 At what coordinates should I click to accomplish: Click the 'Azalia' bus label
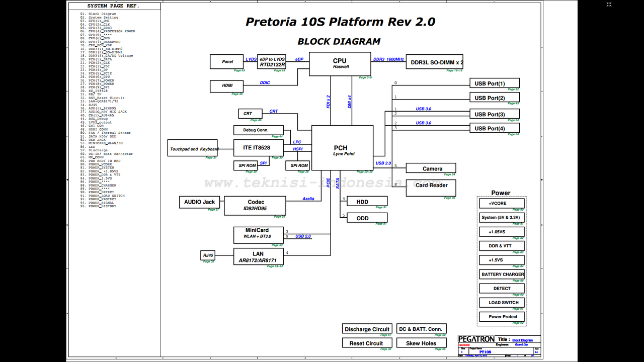point(308,199)
